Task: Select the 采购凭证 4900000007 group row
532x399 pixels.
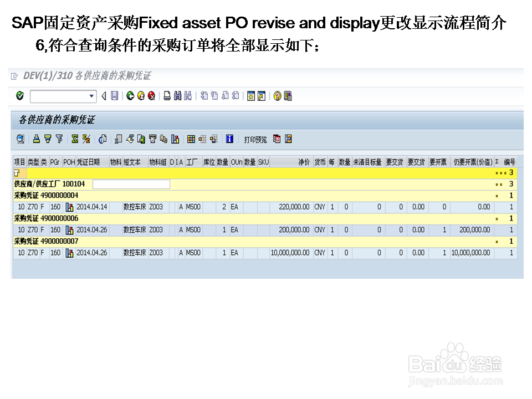Action: 265,242
